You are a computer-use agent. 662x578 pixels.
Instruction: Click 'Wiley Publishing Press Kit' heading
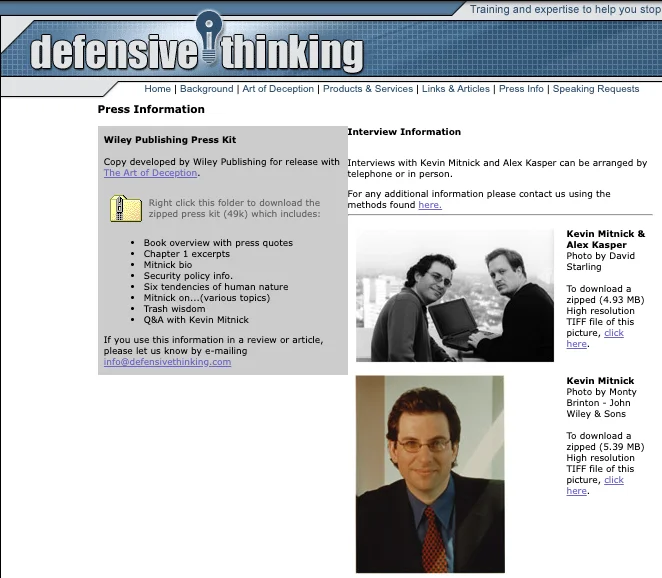pyautogui.click(x=170, y=140)
